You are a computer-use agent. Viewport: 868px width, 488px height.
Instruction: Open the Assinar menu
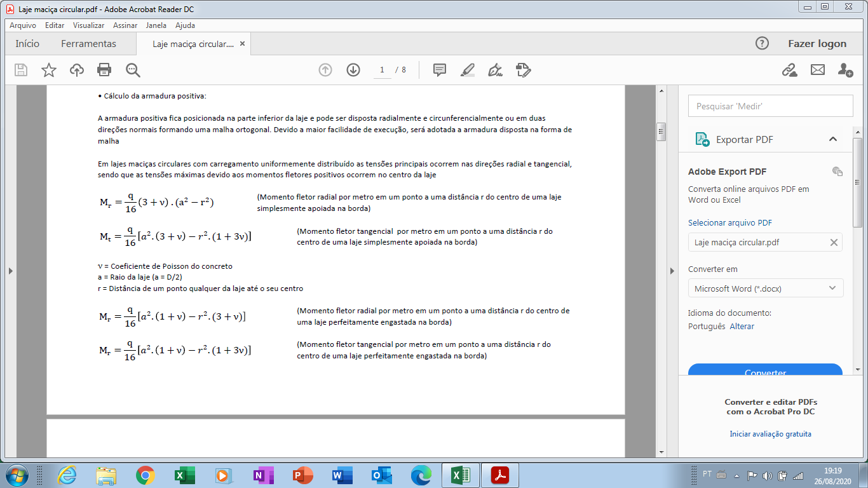(x=125, y=25)
